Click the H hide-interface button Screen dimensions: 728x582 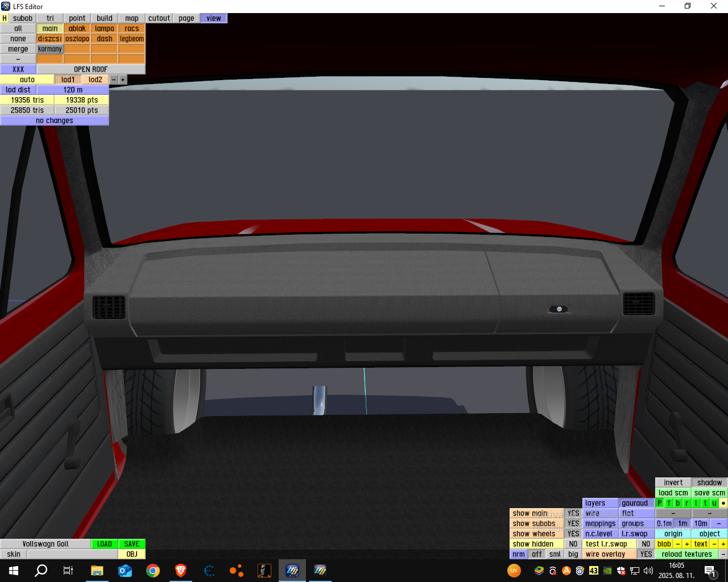point(5,18)
